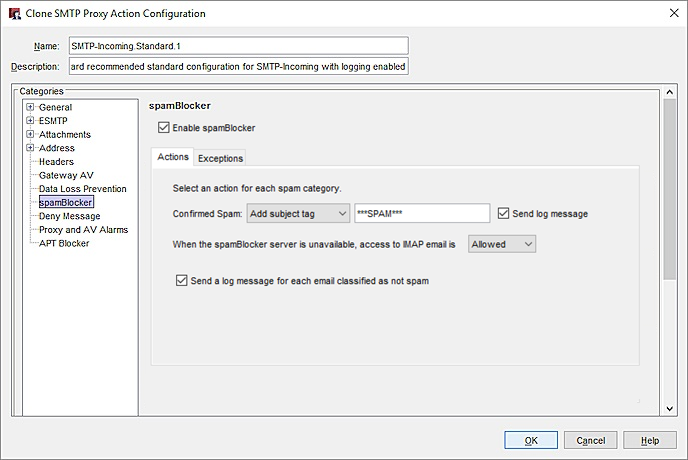This screenshot has height=460, width=688.
Task: Open the Confirmed Spam action dropdown
Action: tap(298, 213)
